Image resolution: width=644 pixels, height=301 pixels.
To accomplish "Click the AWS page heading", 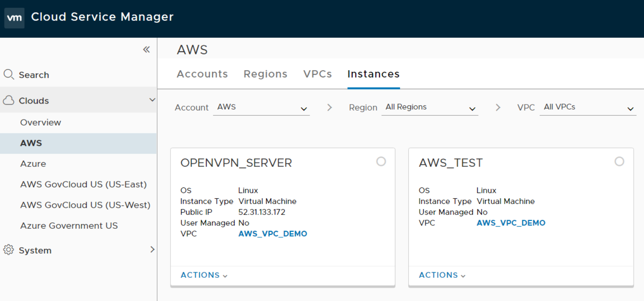I will 192,50.
